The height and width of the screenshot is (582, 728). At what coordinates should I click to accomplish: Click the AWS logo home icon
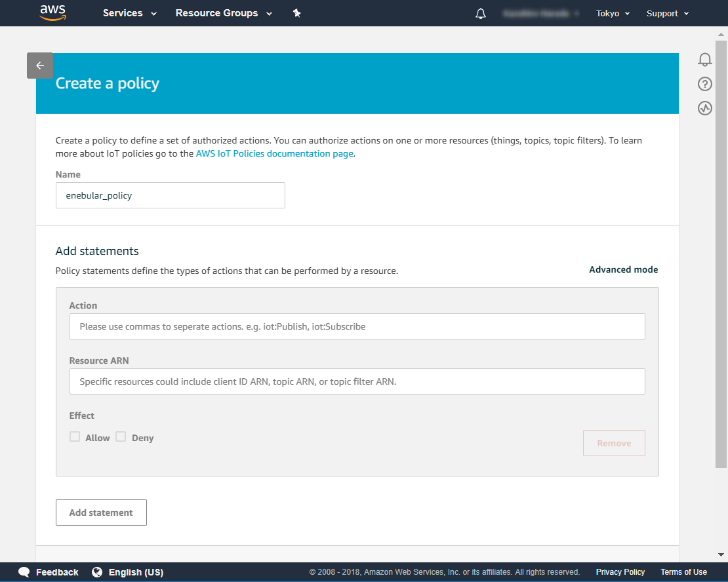(52, 13)
